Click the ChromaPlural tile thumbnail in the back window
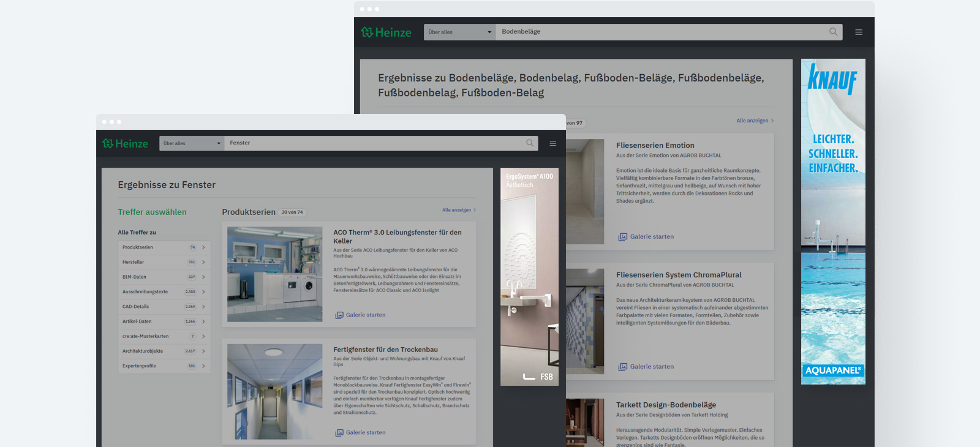This screenshot has height=447, width=980. (585, 321)
